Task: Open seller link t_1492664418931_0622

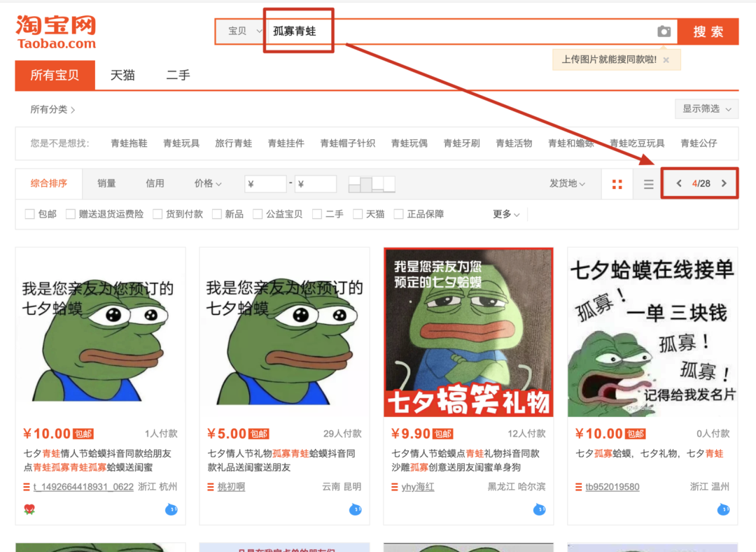Action: point(83,487)
